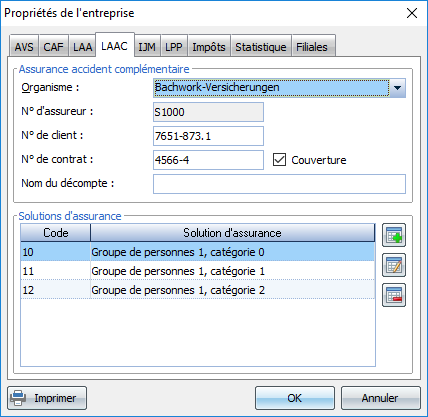Image resolution: width=428 pixels, height=417 pixels.
Task: Toggle the Couverture checkbox
Action: coord(279,160)
